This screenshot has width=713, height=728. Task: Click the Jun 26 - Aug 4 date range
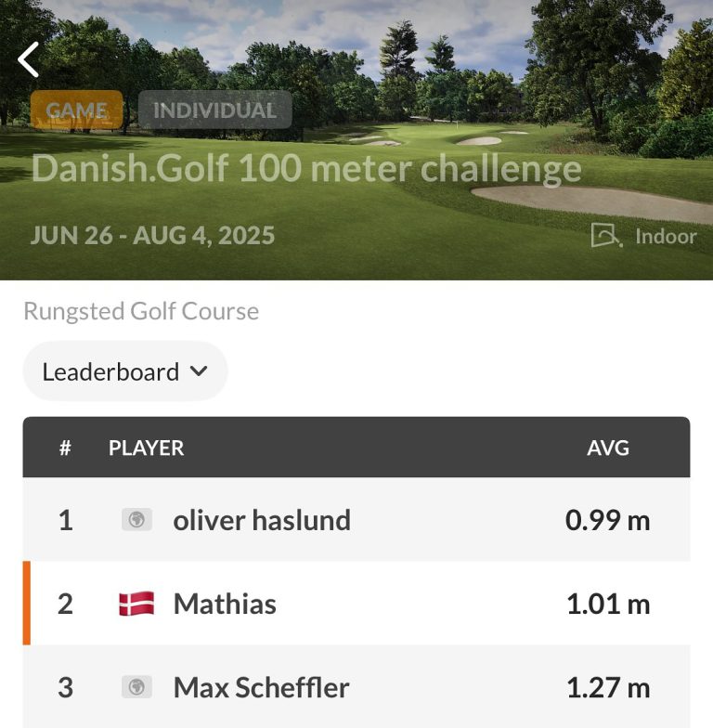(152, 236)
